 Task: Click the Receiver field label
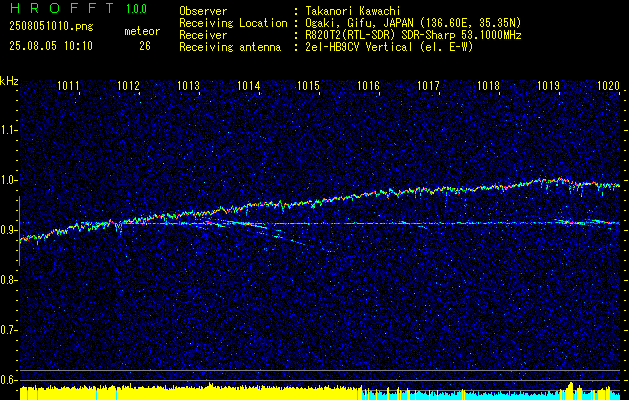tap(203, 35)
